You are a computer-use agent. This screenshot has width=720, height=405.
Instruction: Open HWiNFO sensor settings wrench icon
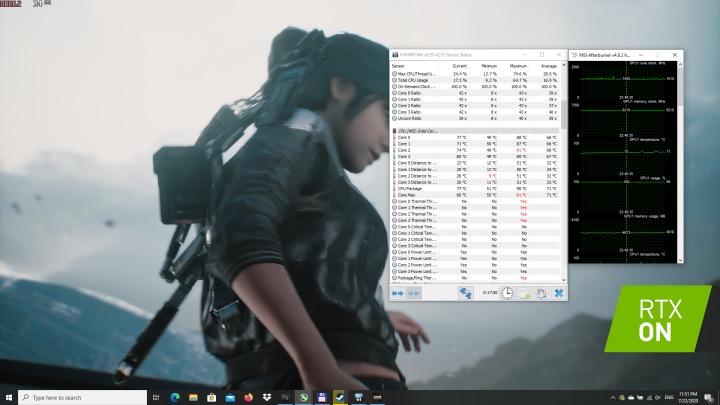[x=541, y=293]
